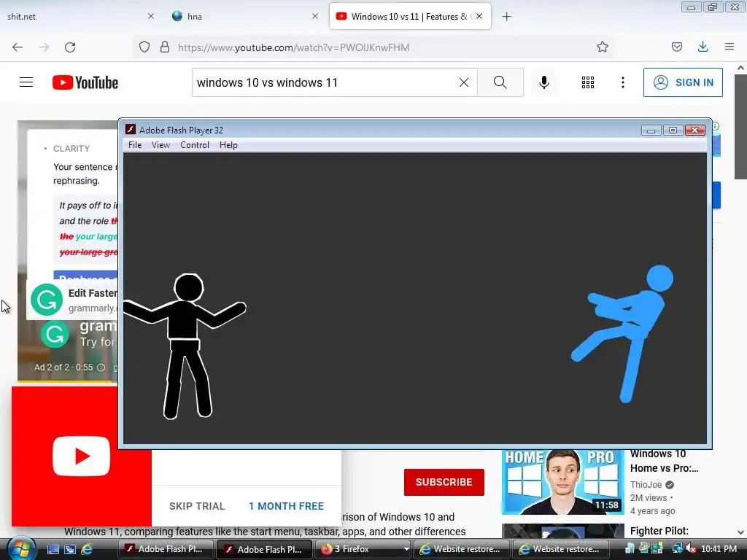
Task: Open Windows 10 Home vs Pro thumbnail
Action: [562, 481]
